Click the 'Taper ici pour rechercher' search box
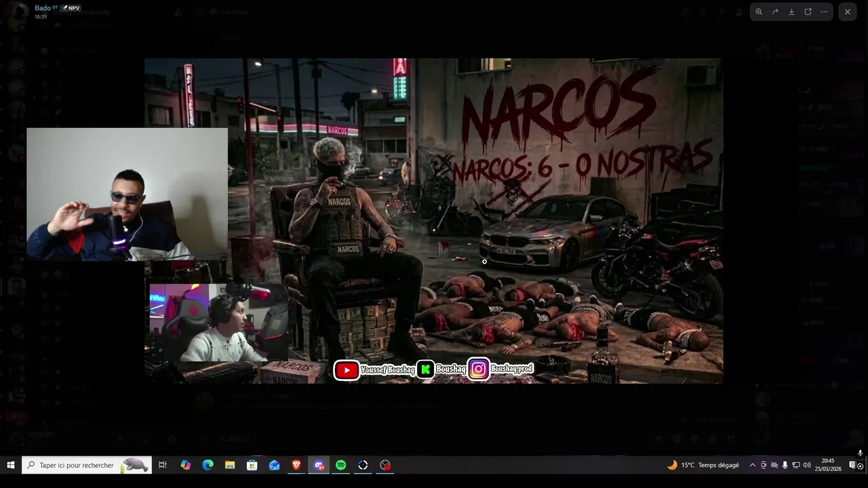This screenshot has height=488, width=868. coord(87,465)
